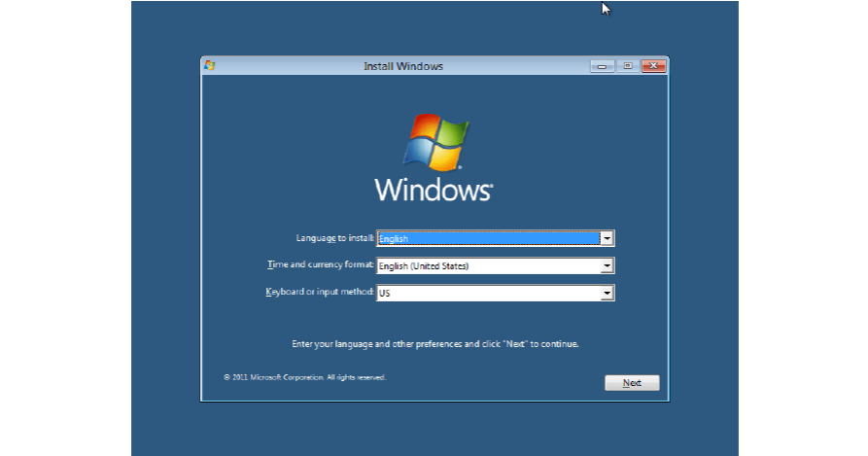Close the Install Windows dialog
Image resolution: width=868 pixels, height=456 pixels.
654,66
